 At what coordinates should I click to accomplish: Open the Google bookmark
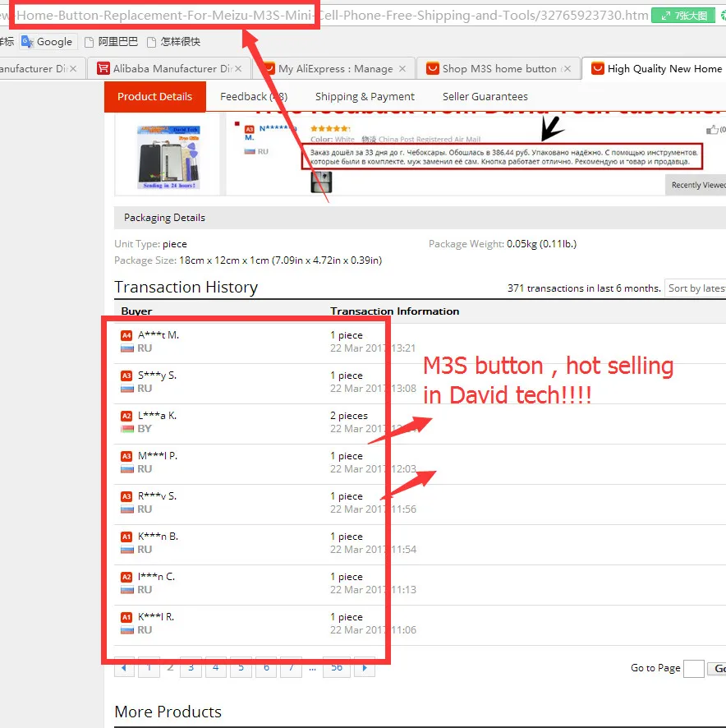pyautogui.click(x=47, y=42)
